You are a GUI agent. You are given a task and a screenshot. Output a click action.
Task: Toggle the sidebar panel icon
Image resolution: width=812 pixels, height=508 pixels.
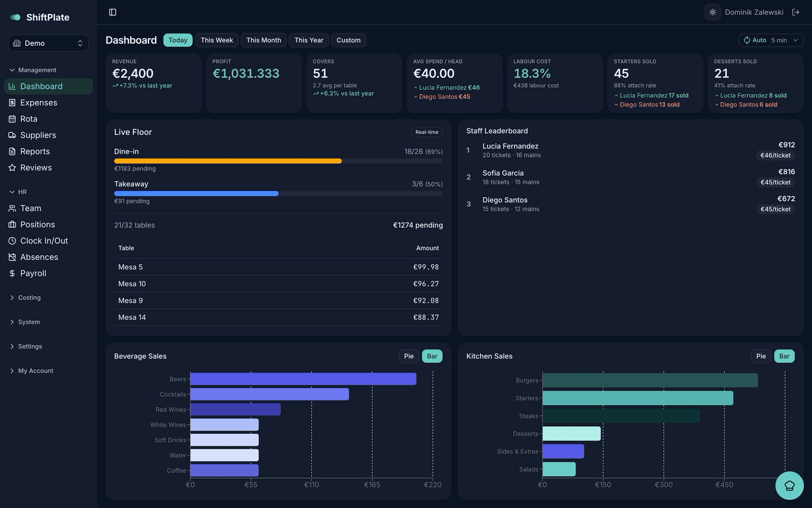tap(113, 12)
